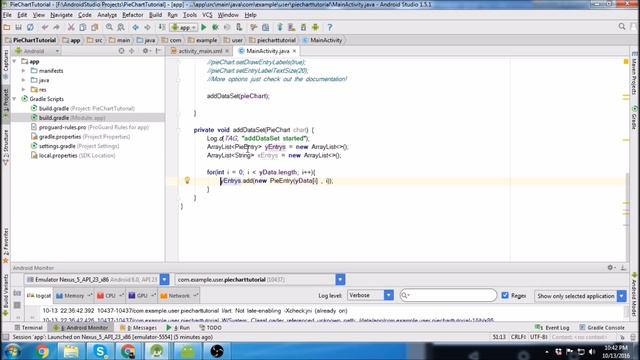Open the emulator device selector dropdown
The image size is (640, 360).
(x=164, y=280)
